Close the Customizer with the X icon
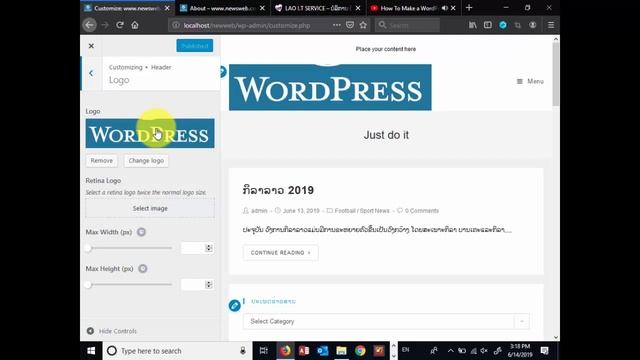This screenshot has width=640, height=360. [91, 46]
